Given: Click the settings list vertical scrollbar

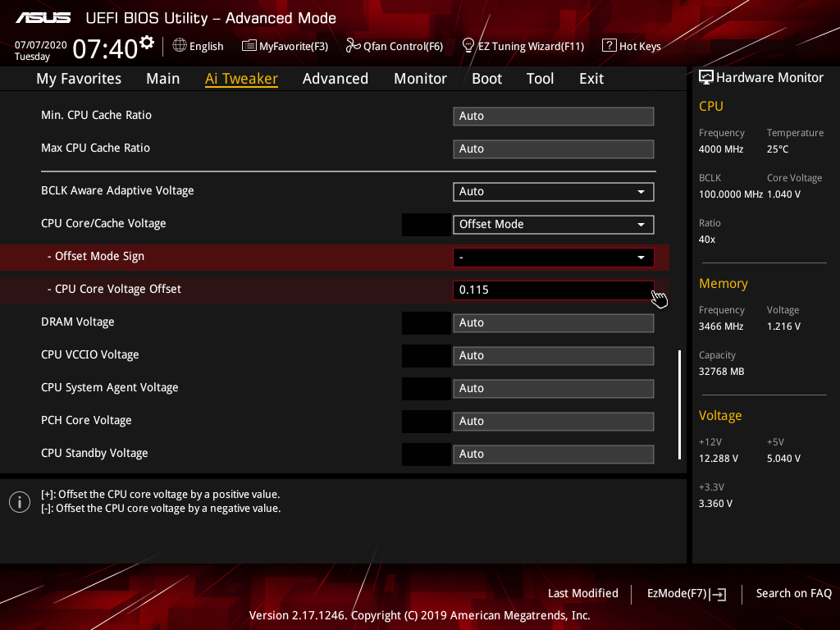Looking at the screenshot, I should click(x=679, y=405).
